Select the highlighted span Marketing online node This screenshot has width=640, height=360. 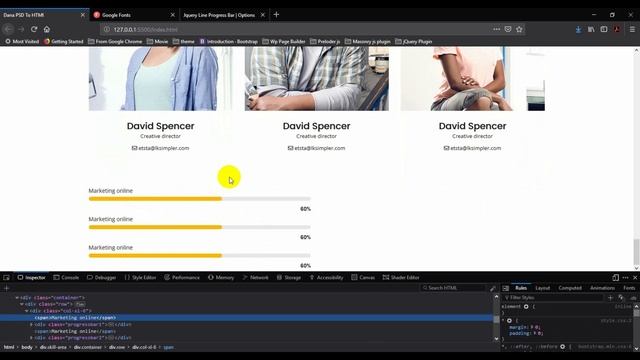coord(75,318)
